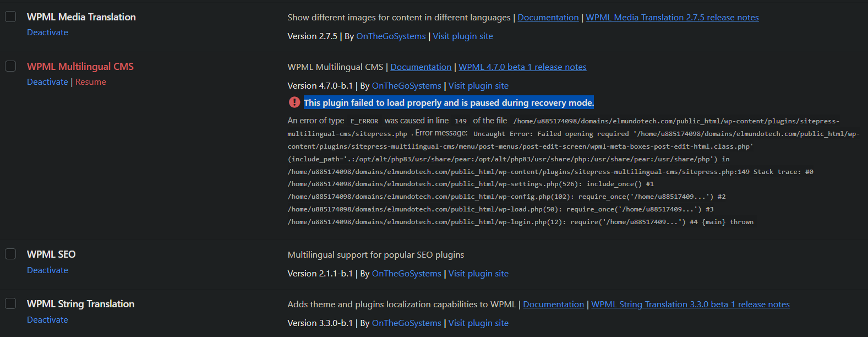868x337 pixels.
Task: Open WPML Media Translation Documentation link
Action: (548, 18)
